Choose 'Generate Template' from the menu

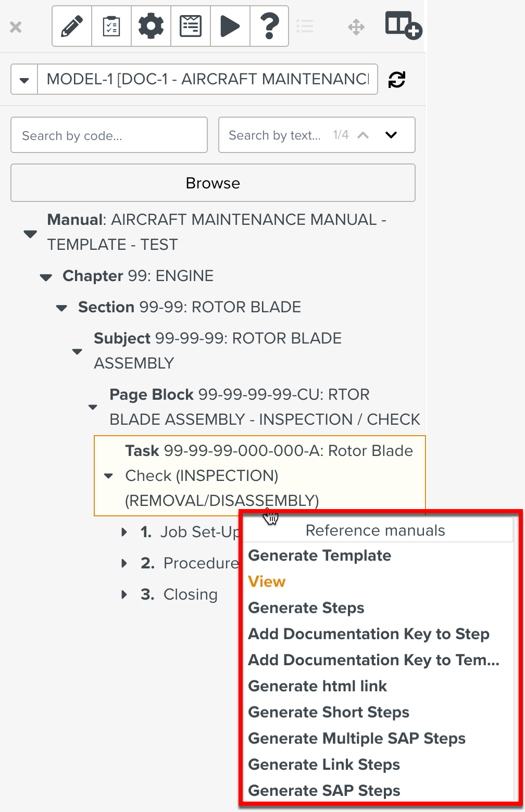coord(319,555)
